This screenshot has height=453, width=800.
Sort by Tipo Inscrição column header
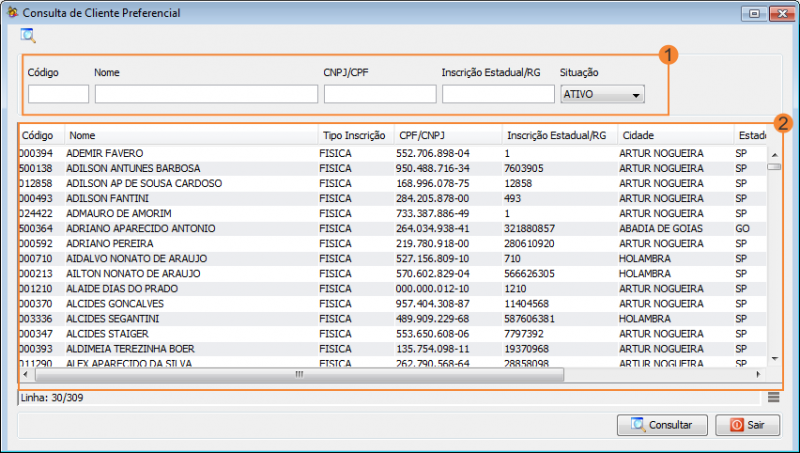click(x=356, y=135)
